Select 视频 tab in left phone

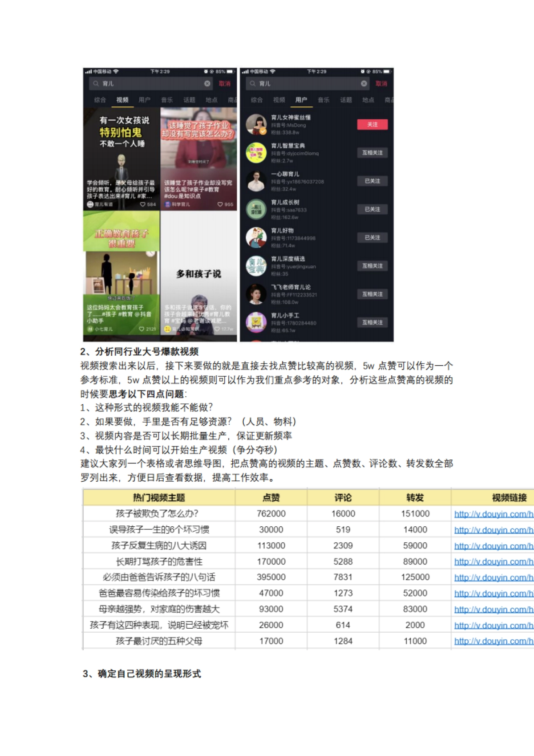click(122, 100)
